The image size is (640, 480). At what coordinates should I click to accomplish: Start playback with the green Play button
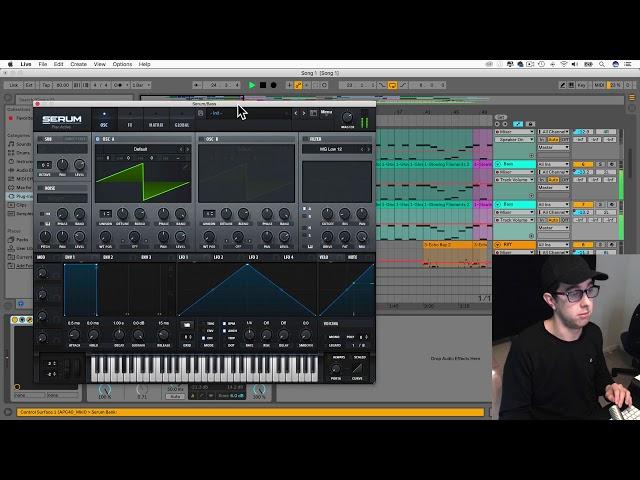pyautogui.click(x=252, y=85)
